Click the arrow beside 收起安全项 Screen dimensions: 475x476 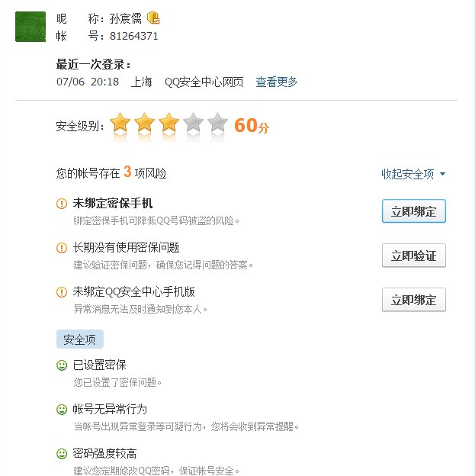(x=442, y=174)
